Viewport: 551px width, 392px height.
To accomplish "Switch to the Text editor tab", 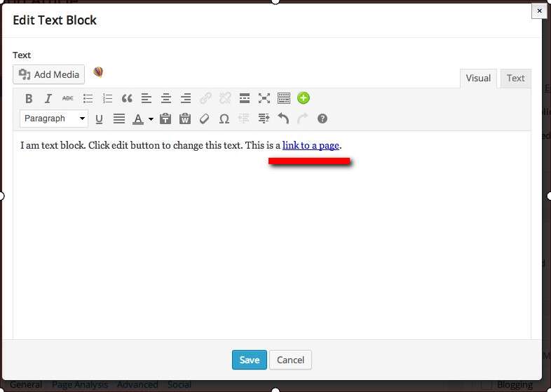I will [515, 78].
